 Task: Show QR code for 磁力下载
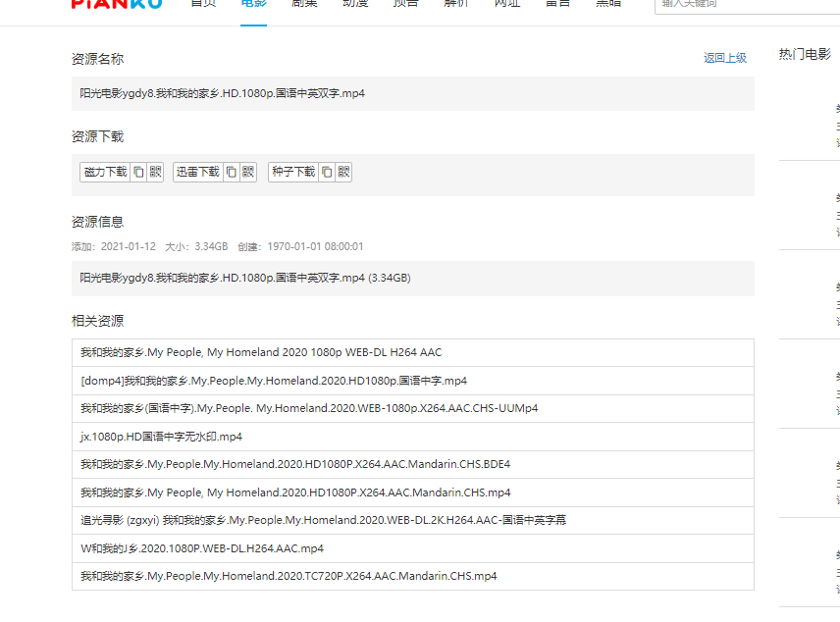pyautogui.click(x=155, y=172)
